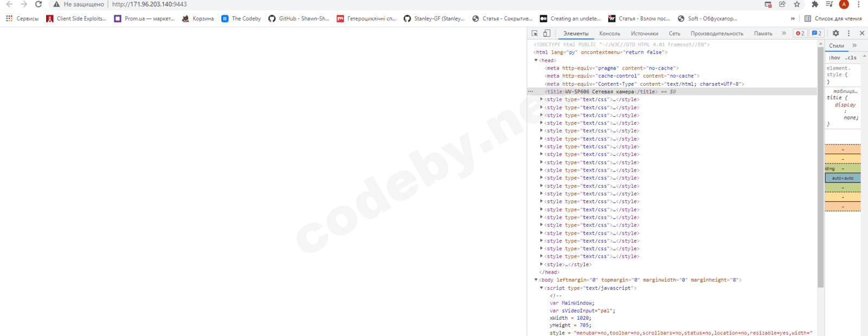Open the Статья - Сокрытие bookmark
Image resolution: width=868 pixels, height=336 pixels.
pos(502,18)
